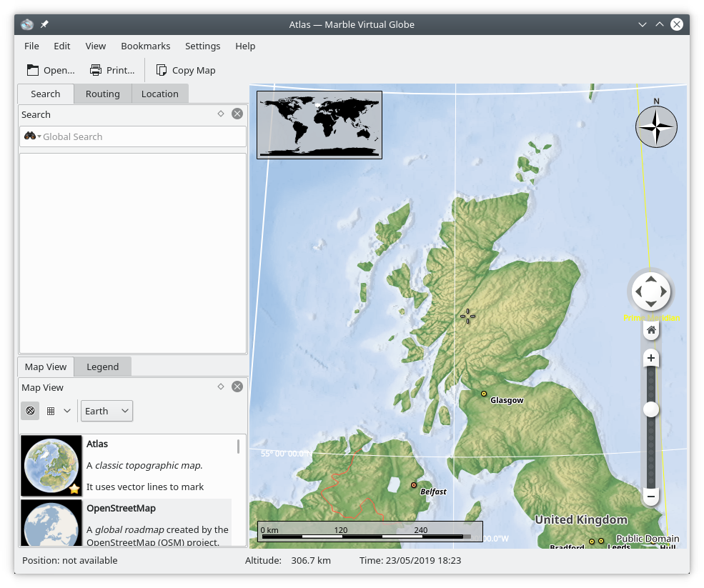
Task: Click Copy Map in the toolbar
Action: pyautogui.click(x=185, y=70)
